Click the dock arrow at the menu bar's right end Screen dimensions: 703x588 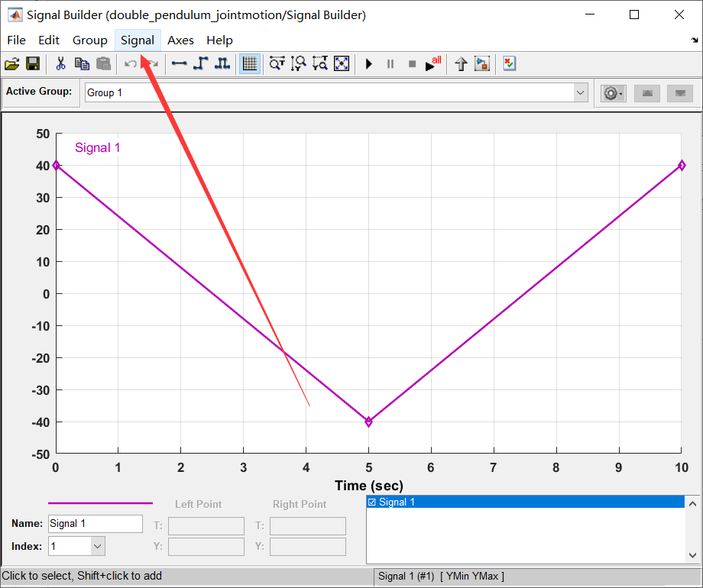pos(695,40)
